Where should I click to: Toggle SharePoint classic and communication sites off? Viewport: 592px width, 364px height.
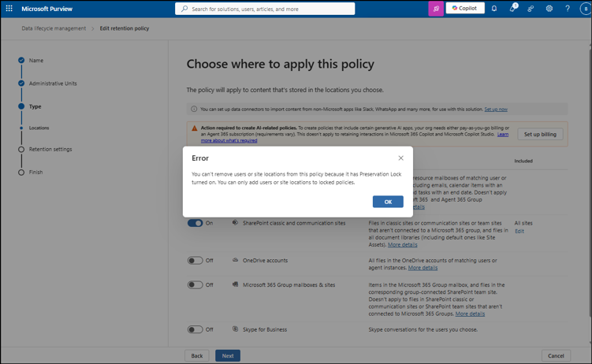point(195,223)
